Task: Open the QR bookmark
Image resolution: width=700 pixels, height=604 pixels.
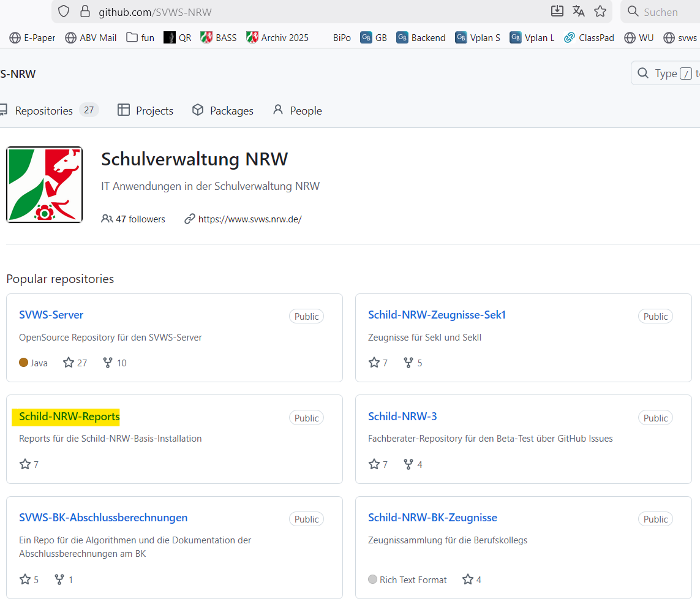Action: click(x=177, y=37)
